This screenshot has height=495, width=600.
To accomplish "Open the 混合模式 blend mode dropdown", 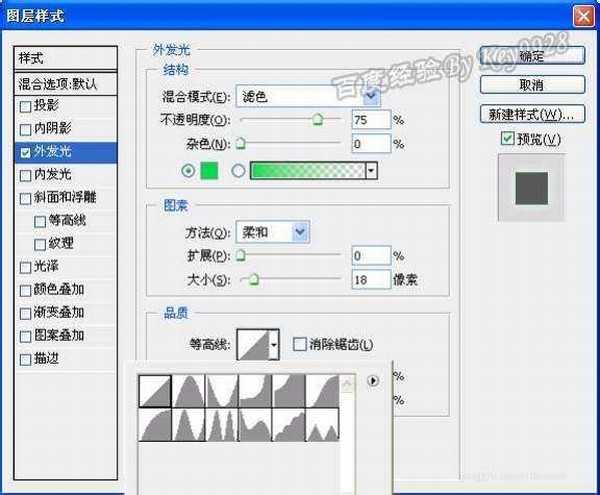I will [371, 97].
